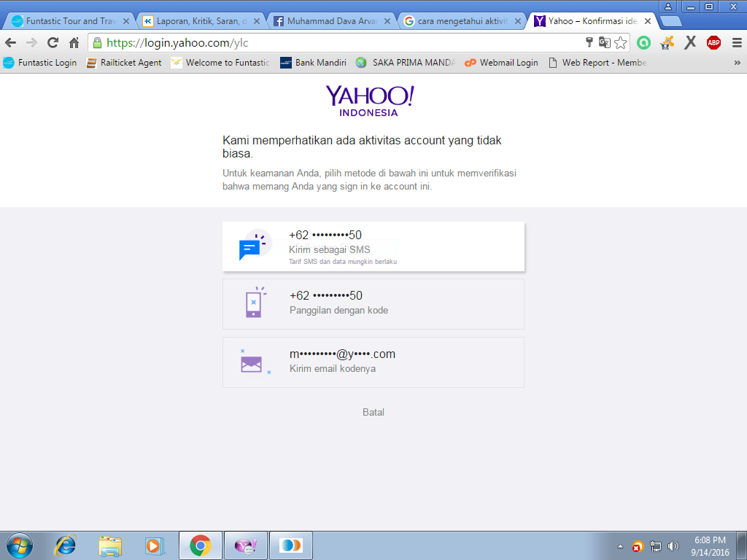Screen dimensions: 747x560
Task: Open the volume speaker tray icon
Action: click(x=673, y=546)
